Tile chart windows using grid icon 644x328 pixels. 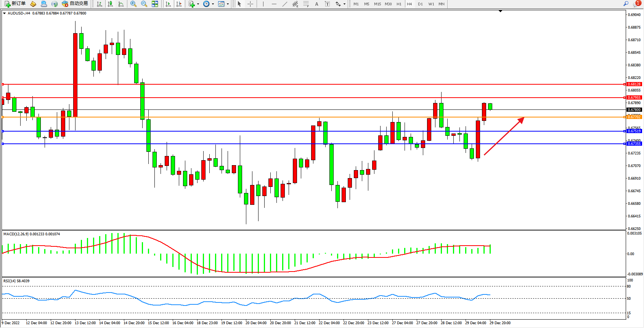pos(155,4)
